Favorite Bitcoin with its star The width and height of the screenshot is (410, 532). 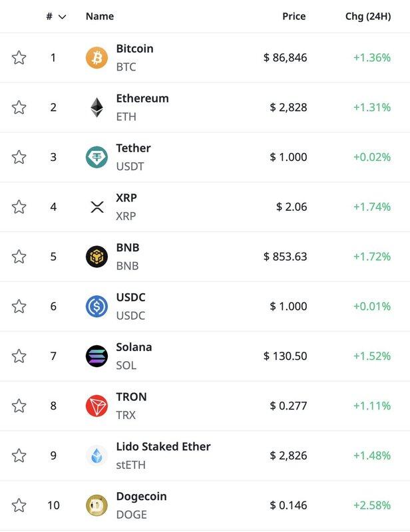point(19,58)
